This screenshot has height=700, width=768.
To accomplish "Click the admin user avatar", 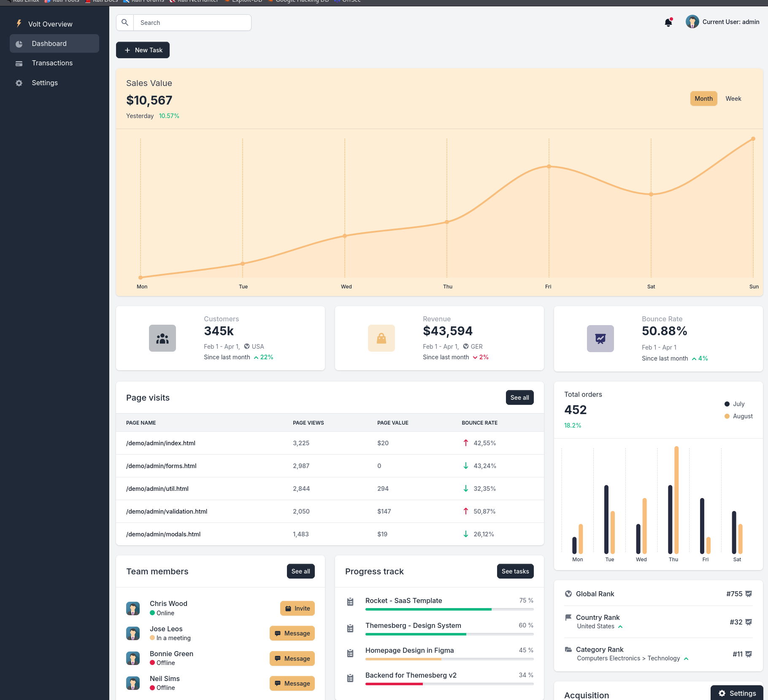I will click(x=692, y=22).
